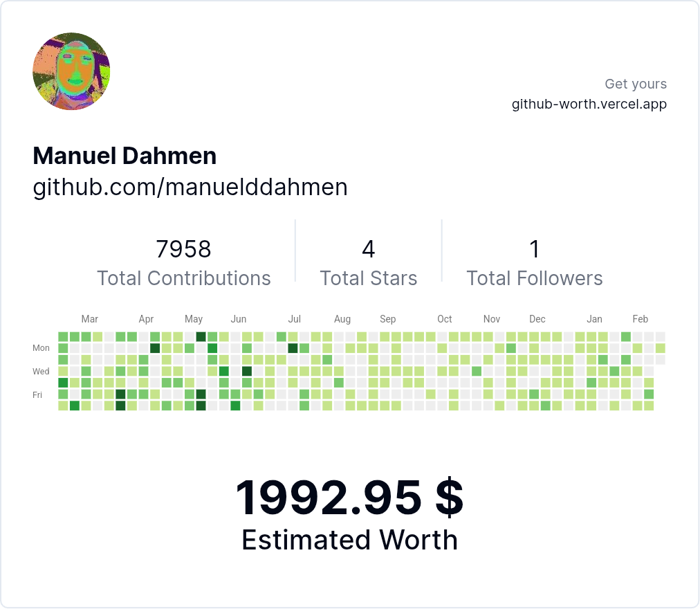Select the Manuel Dahmen name heading
Screen dimensions: 700x609
(x=125, y=156)
